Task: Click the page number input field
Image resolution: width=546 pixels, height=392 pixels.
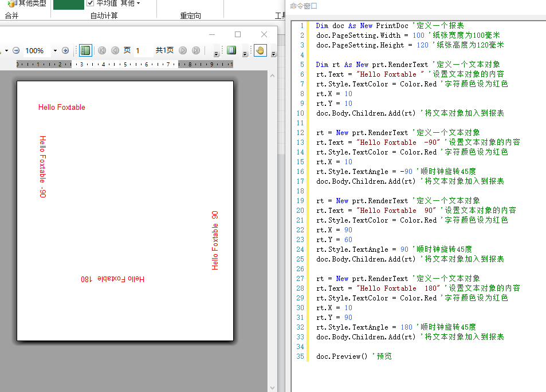Action: [x=143, y=50]
